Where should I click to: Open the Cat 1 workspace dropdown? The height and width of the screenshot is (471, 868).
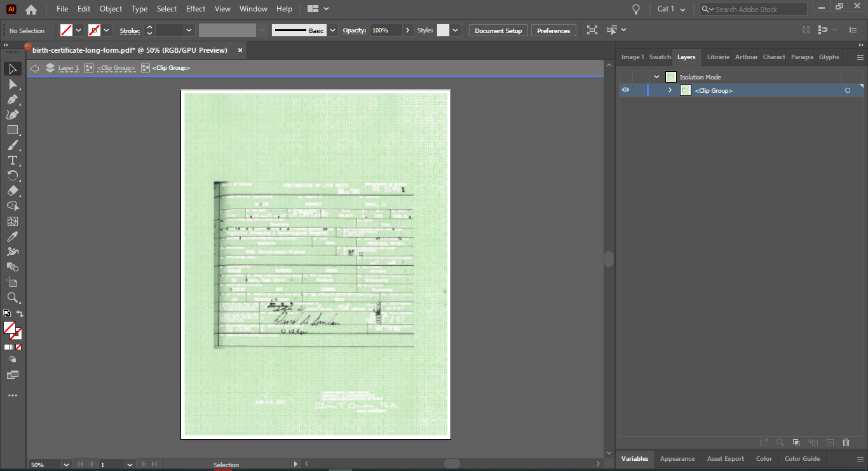(x=672, y=9)
